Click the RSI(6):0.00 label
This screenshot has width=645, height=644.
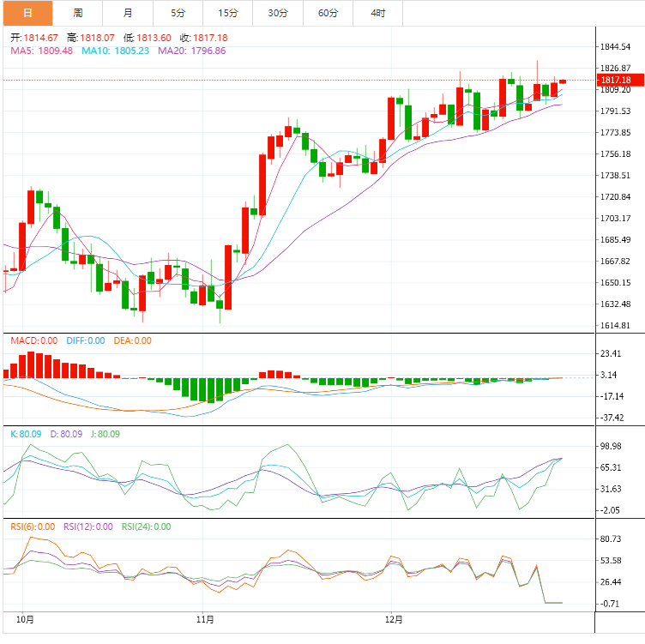pyautogui.click(x=33, y=527)
